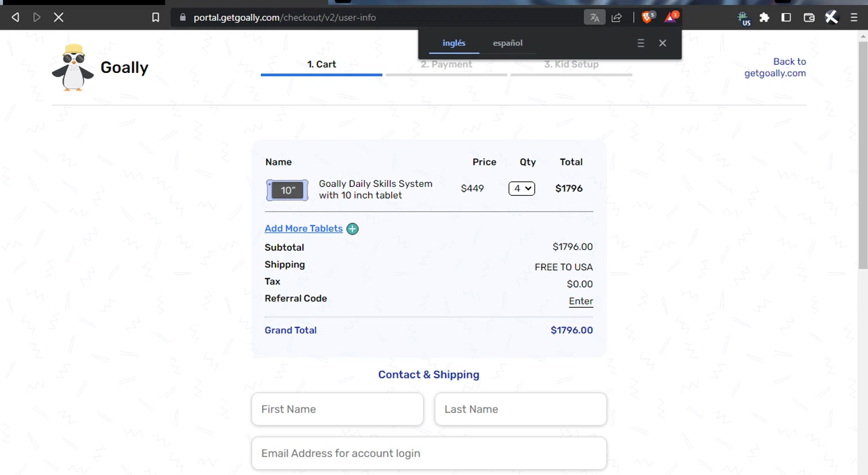Click the share page icon
868x475 pixels.
point(617,17)
